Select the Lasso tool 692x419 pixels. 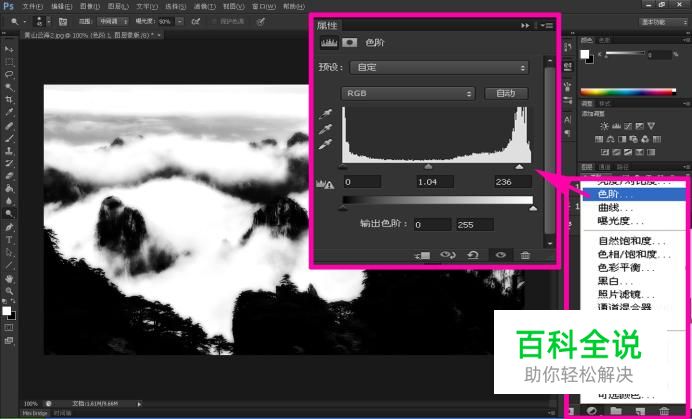pos(9,75)
